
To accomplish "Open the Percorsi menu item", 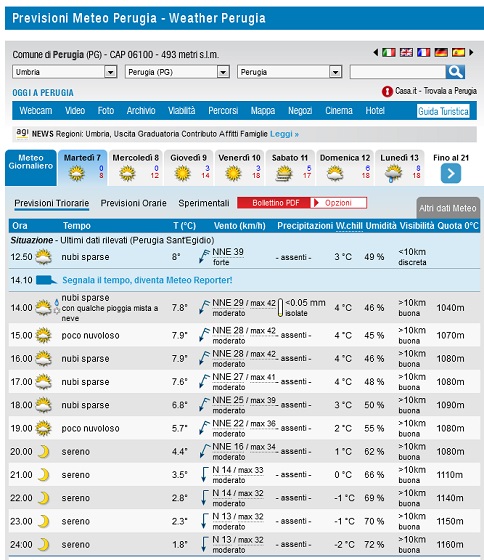I will pyautogui.click(x=223, y=111).
